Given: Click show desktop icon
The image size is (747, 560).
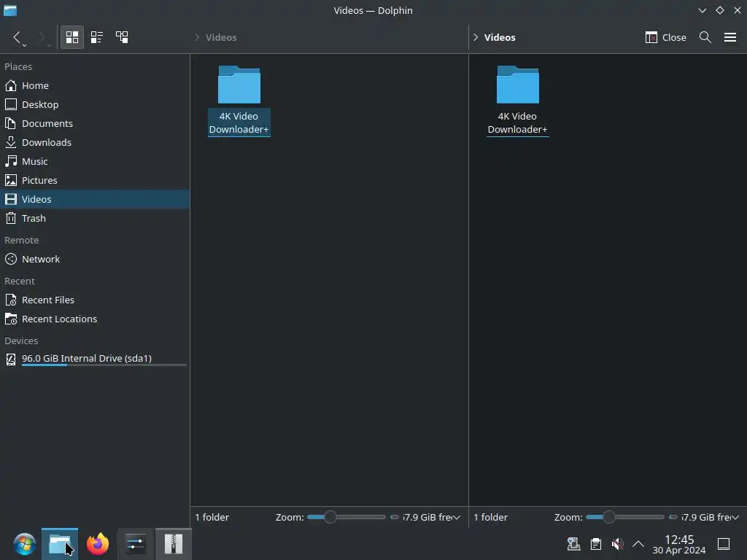Looking at the screenshot, I should (724, 544).
